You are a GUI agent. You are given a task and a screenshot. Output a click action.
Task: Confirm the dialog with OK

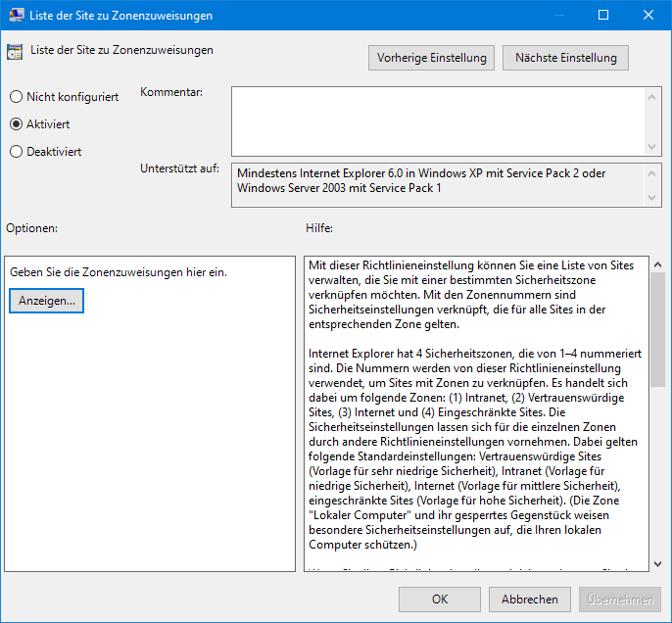440,599
